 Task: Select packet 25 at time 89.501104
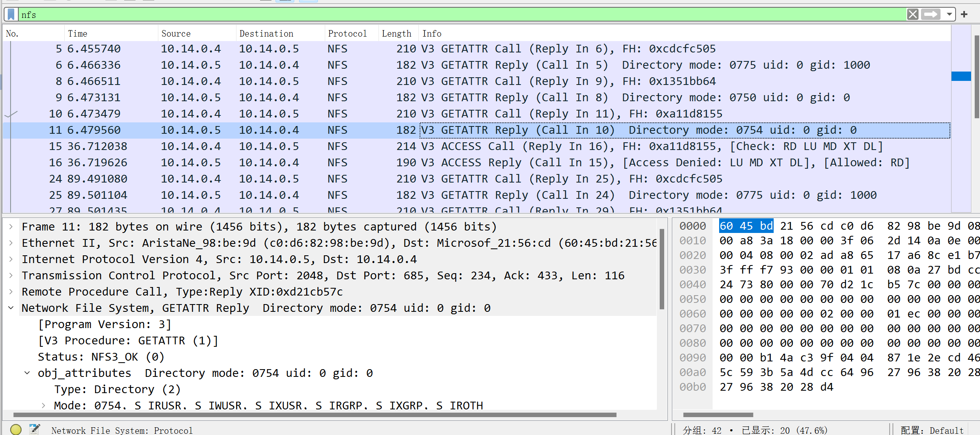[x=477, y=195]
